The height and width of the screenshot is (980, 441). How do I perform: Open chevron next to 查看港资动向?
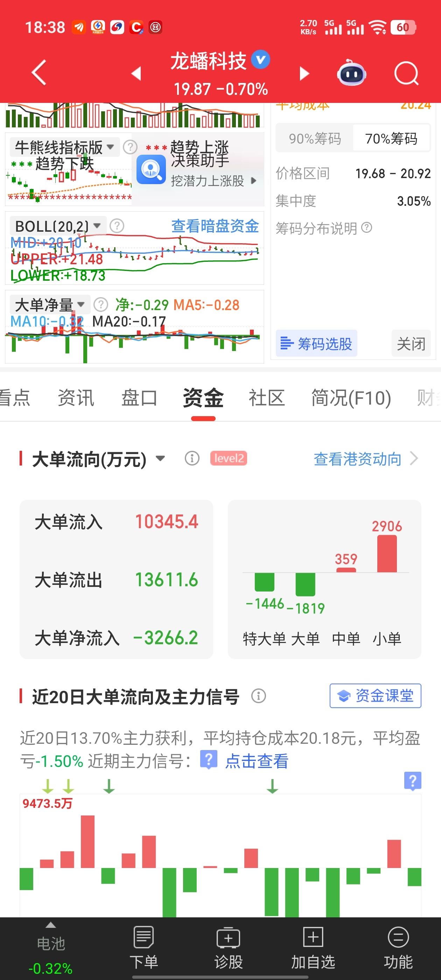(414, 458)
